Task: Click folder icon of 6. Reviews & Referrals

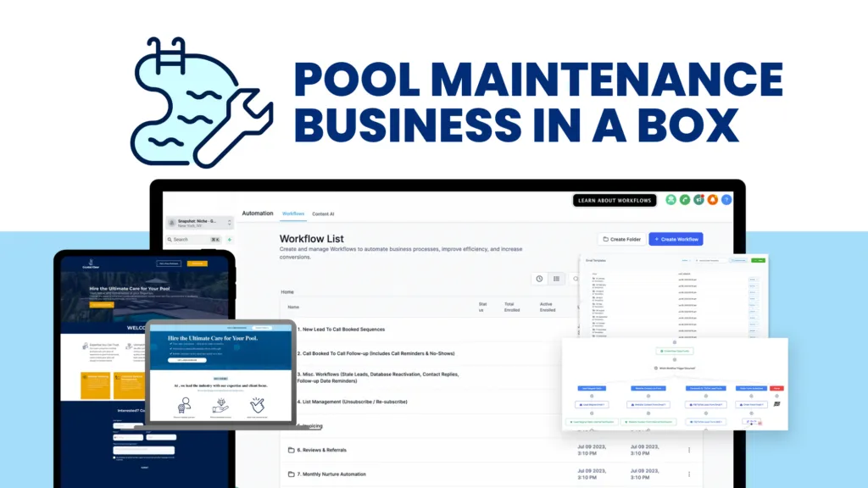Action: (x=292, y=451)
